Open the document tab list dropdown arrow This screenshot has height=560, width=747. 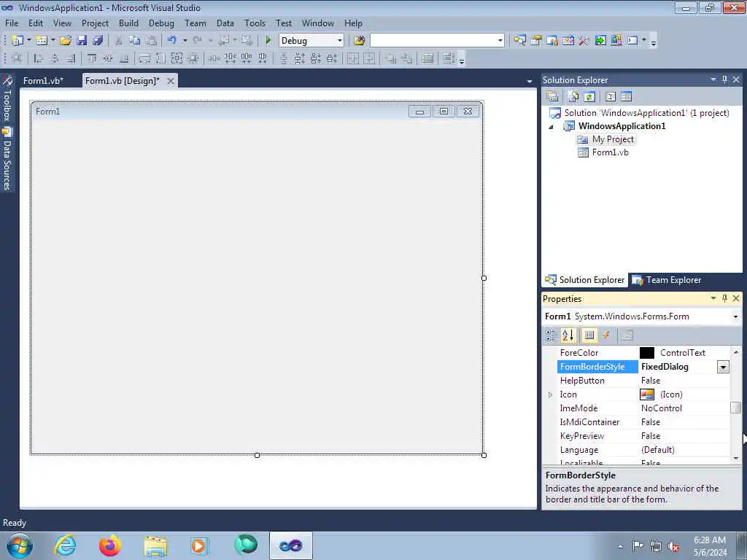[x=530, y=81]
